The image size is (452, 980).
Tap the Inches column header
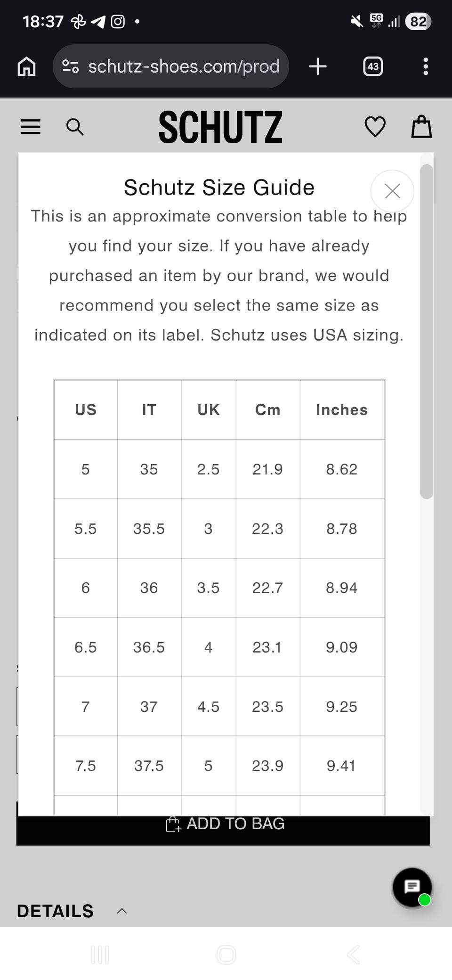pos(342,410)
